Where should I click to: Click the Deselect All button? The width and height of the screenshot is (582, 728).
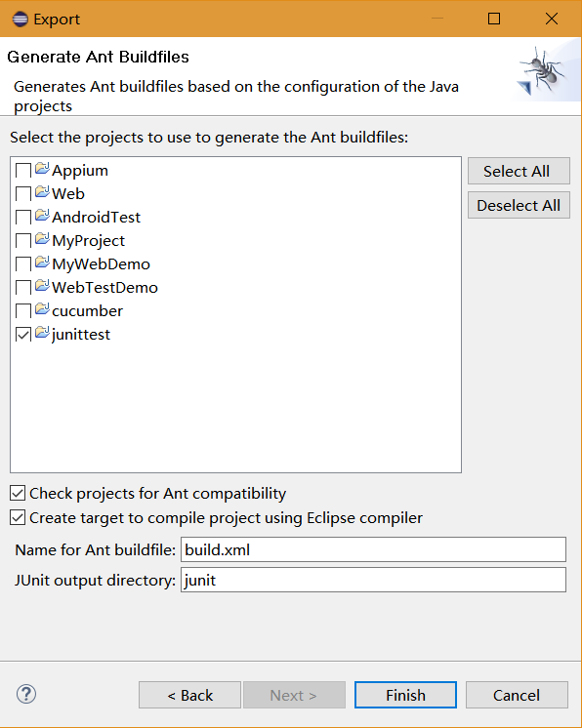[x=519, y=205]
